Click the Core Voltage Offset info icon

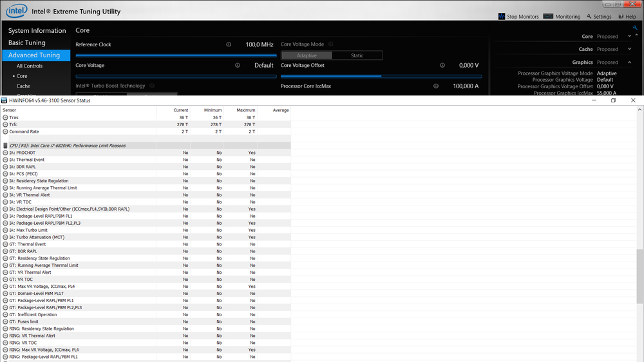(x=442, y=66)
